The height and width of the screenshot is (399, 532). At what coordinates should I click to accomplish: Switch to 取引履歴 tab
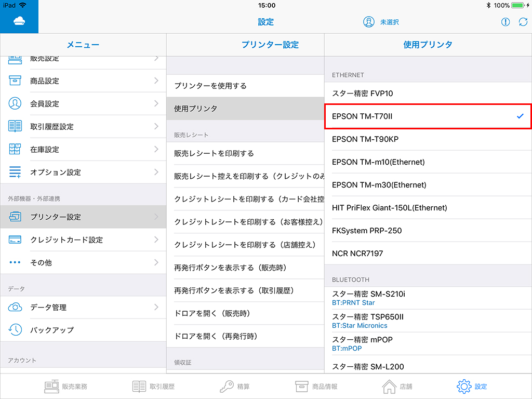pos(153,387)
